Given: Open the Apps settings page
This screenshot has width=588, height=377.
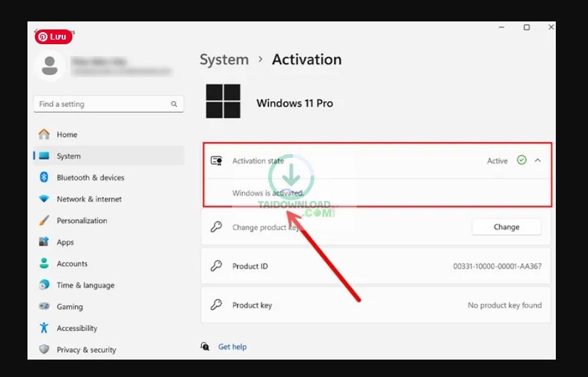Looking at the screenshot, I should point(109,242).
